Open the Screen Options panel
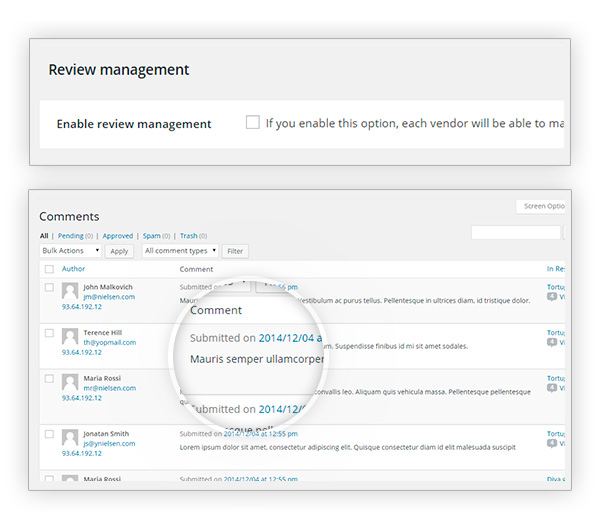Screen dimensions: 600x526 (x=541, y=206)
